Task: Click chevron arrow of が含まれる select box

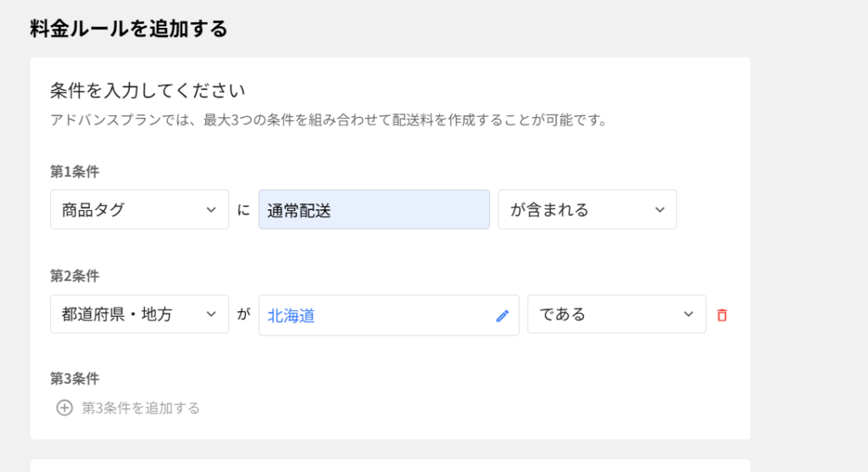Action: pyautogui.click(x=659, y=210)
